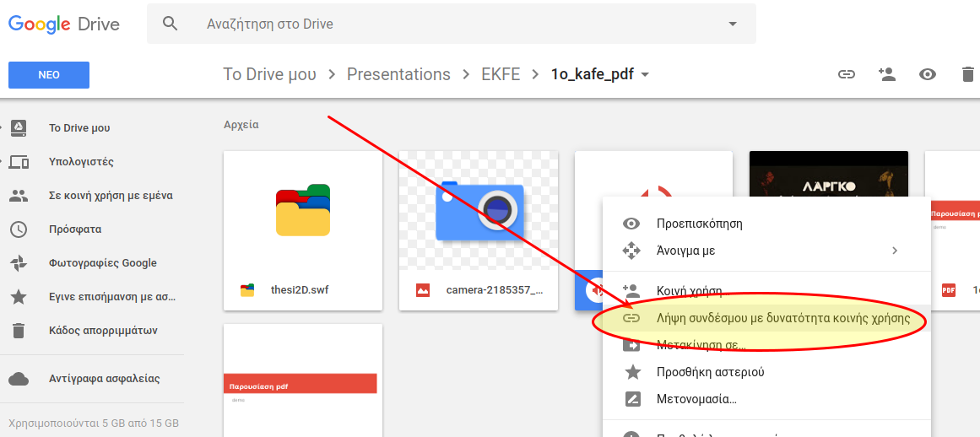Screen dimensions: 980x437
Task: Click the camera image file type icon
Action: tap(423, 289)
